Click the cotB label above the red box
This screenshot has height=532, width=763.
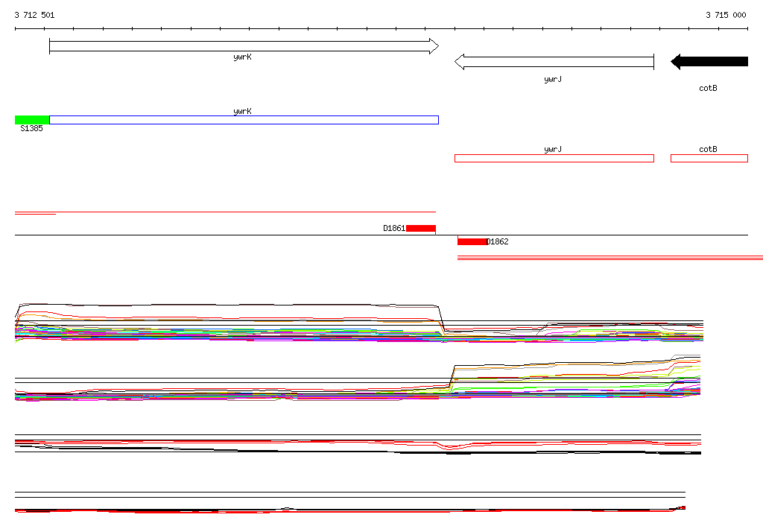coord(708,150)
